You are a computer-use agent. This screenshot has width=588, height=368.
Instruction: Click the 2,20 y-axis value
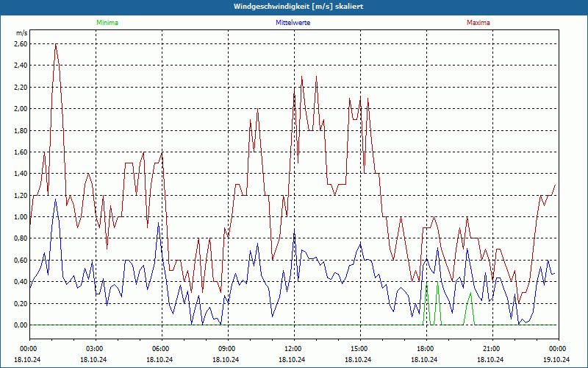pos(21,87)
